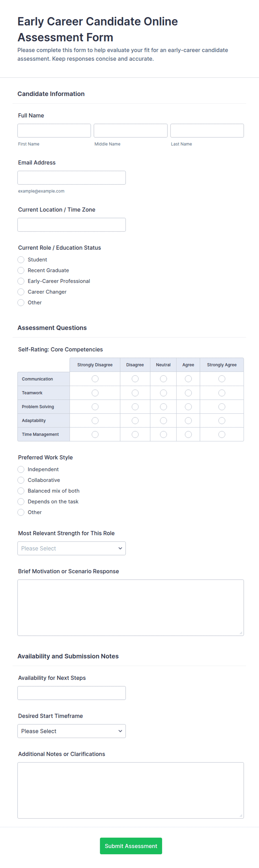Rate Communication as Strongly Agree
Image resolution: width=259 pixels, height=868 pixels.
[x=222, y=379]
